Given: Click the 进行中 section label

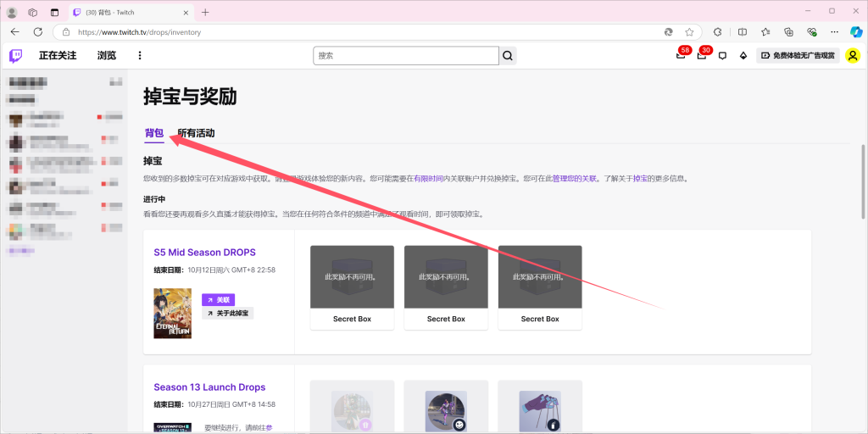Looking at the screenshot, I should (x=154, y=198).
